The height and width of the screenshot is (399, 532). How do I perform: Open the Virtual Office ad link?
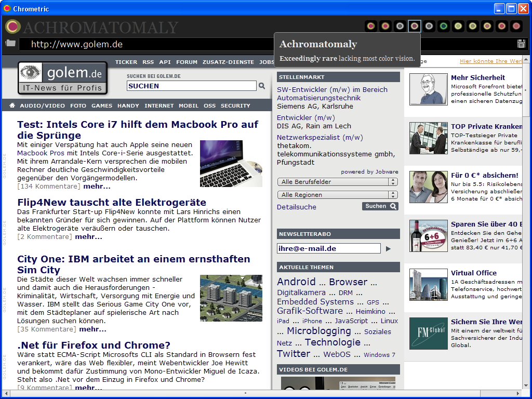point(474,273)
